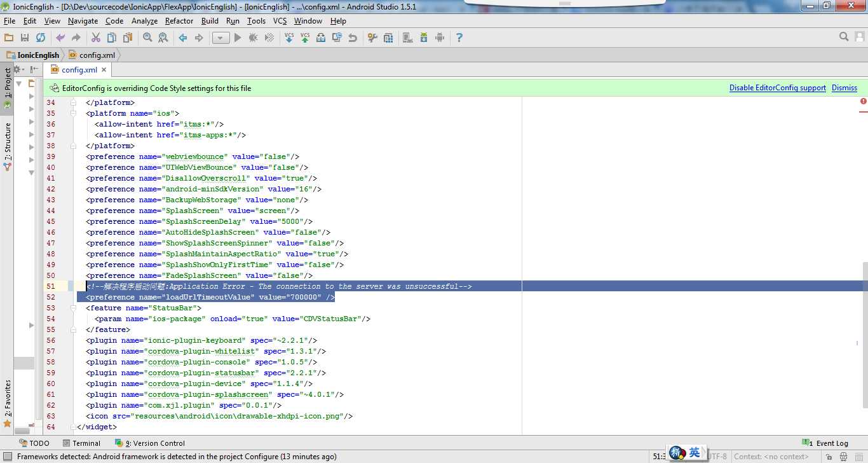Click IonicEnglish breadcrumb in navigation bar
868x463 pixels.
click(x=32, y=55)
